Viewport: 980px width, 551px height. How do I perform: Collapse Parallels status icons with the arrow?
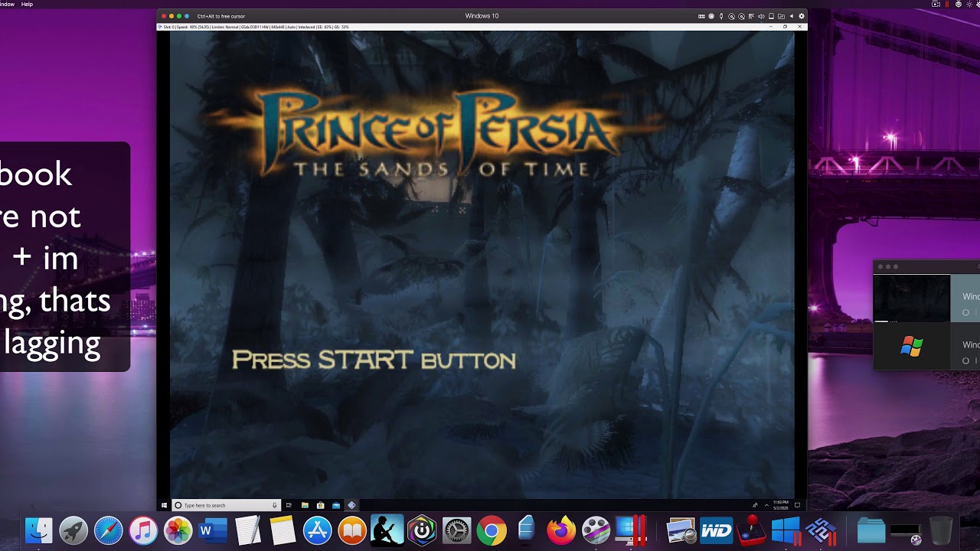792,16
